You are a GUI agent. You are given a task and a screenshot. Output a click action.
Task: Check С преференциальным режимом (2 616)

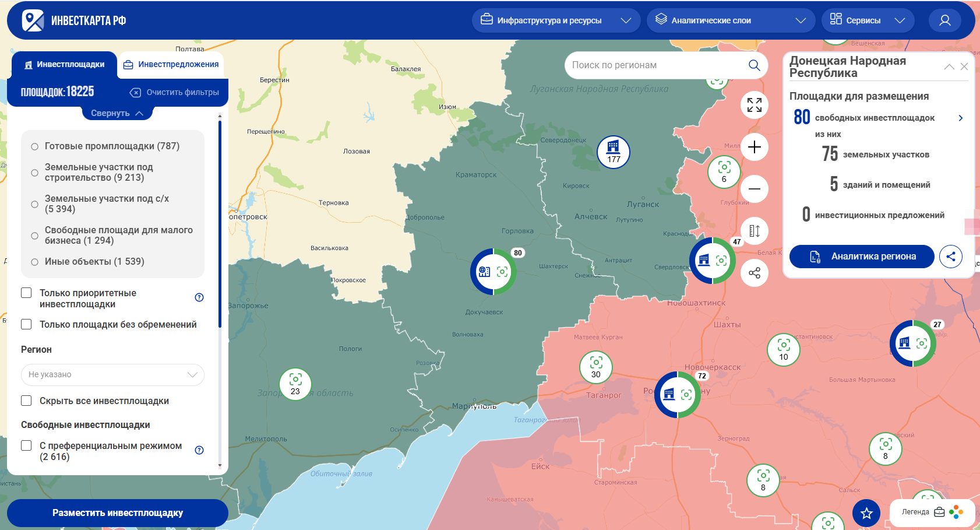coord(26,445)
